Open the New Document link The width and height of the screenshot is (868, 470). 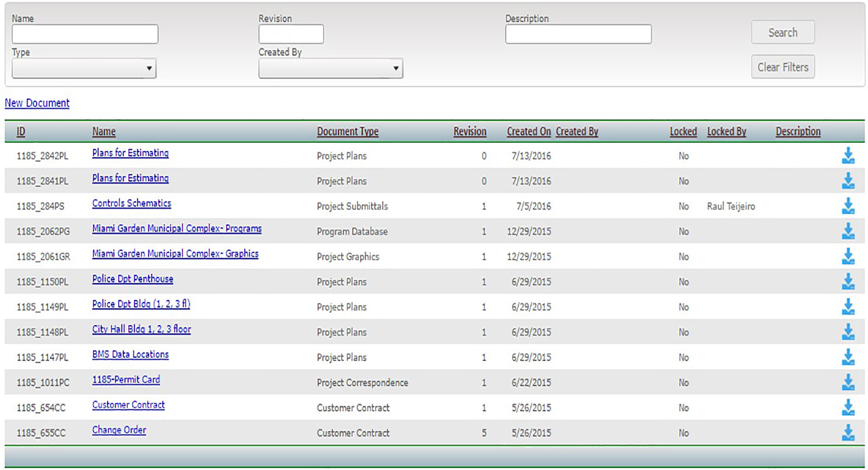click(37, 103)
